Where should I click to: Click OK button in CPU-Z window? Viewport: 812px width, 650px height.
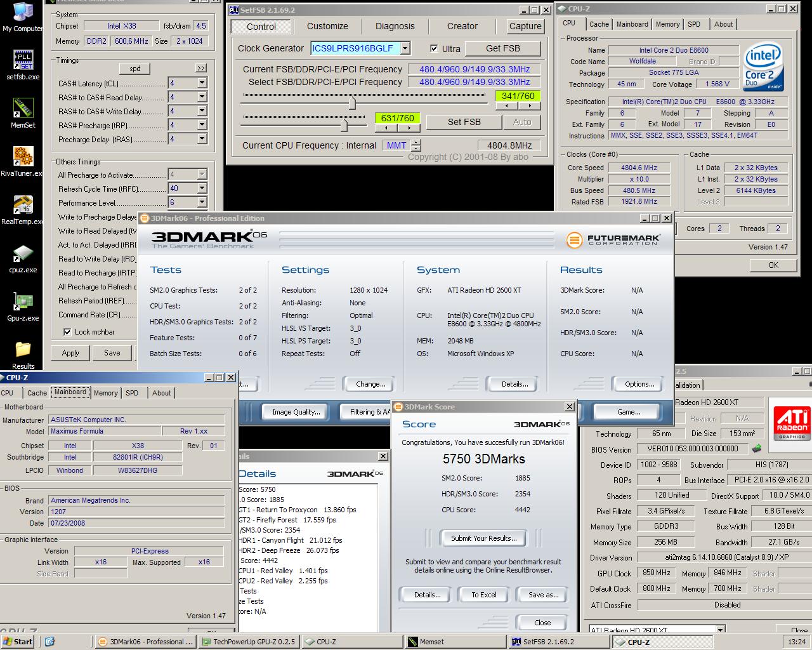[773, 265]
